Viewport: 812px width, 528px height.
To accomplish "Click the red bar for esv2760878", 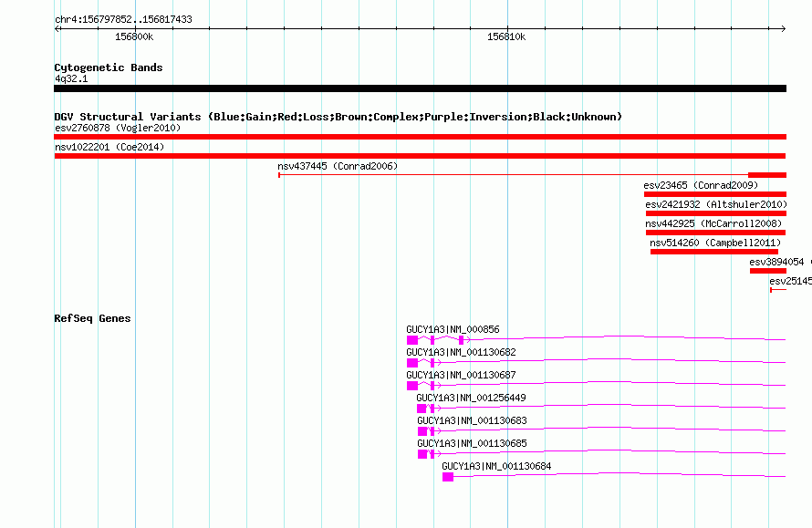I will (420, 137).
